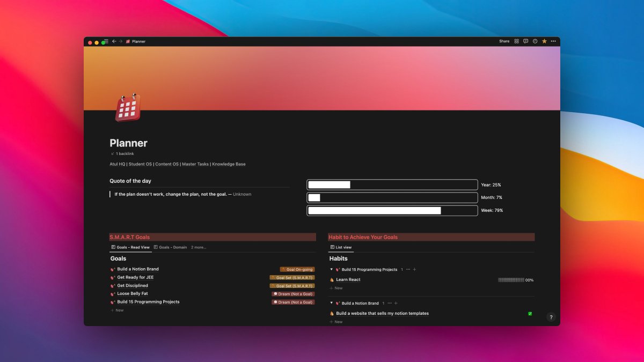Expand the 2 more views dropdown
644x362 pixels.
(199, 247)
